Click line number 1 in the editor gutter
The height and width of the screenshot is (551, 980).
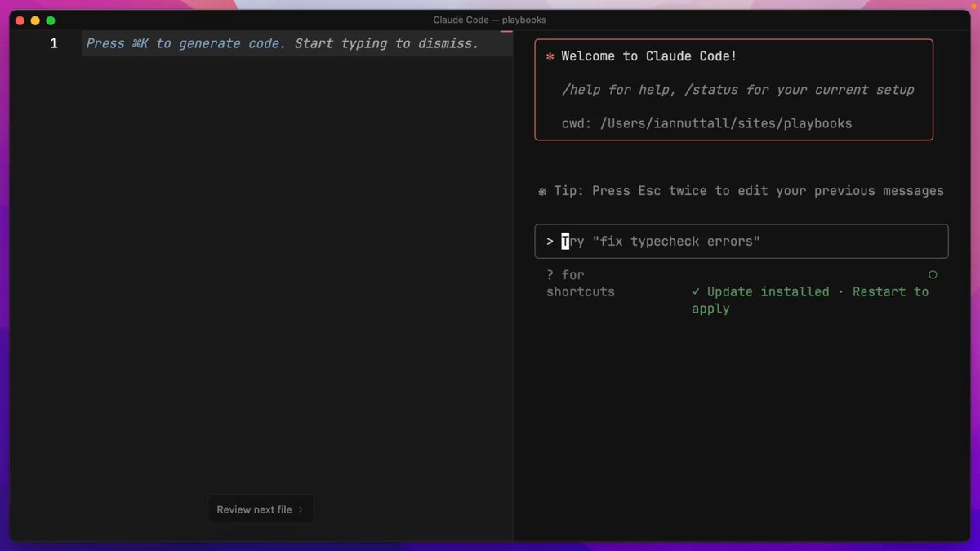[54, 43]
